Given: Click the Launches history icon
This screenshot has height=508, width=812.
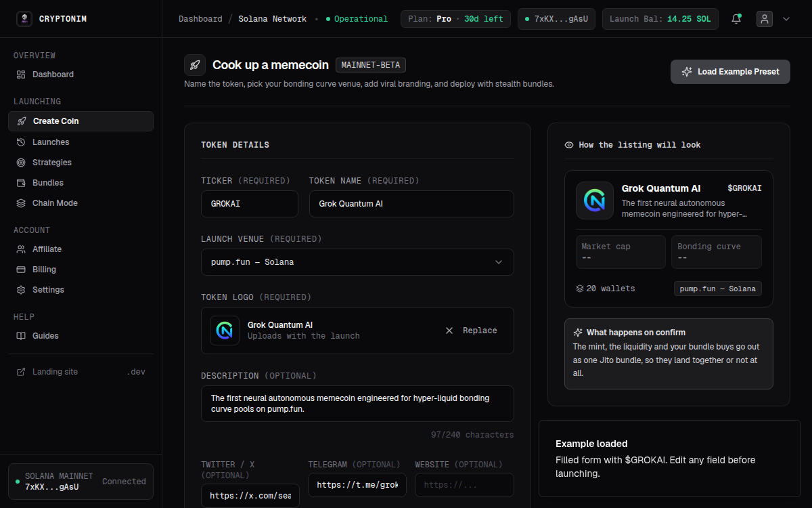Looking at the screenshot, I should 21,142.
